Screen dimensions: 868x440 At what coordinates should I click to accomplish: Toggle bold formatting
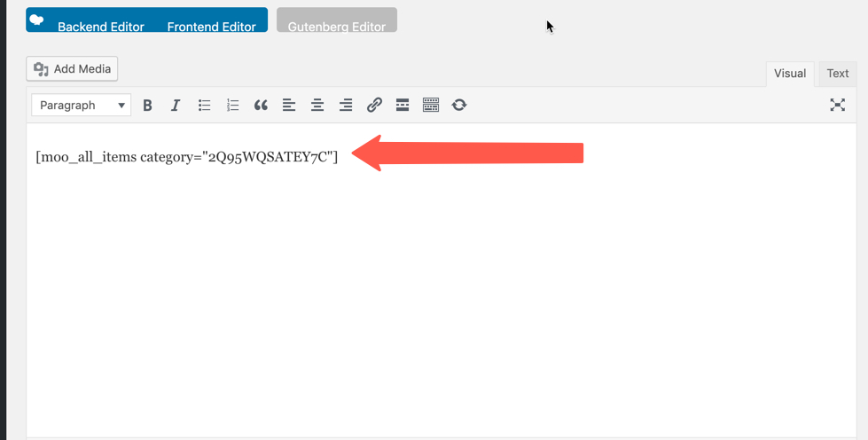(147, 105)
